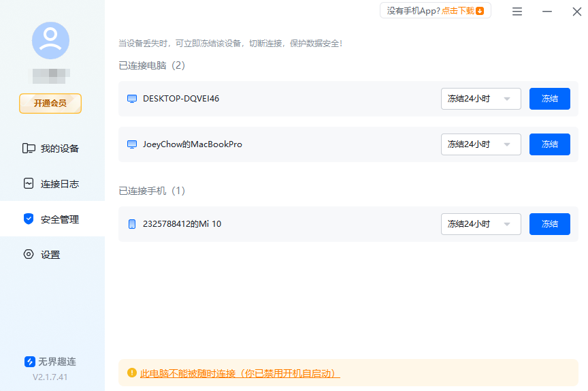
Task: Click the 点击下载 app download link
Action: coord(462,11)
